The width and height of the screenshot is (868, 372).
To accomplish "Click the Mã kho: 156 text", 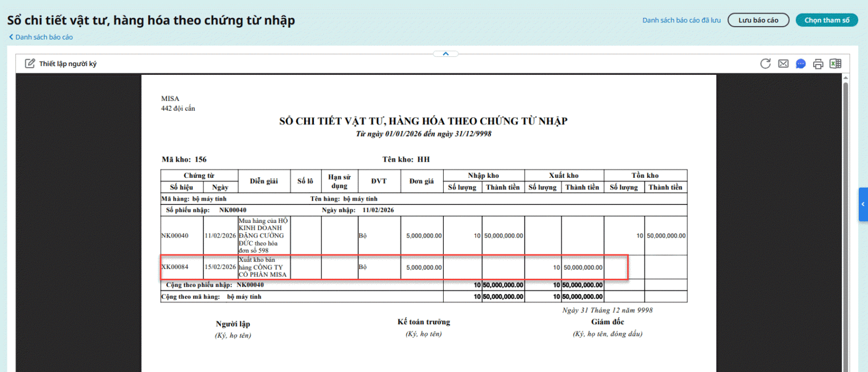I will pyautogui.click(x=184, y=159).
